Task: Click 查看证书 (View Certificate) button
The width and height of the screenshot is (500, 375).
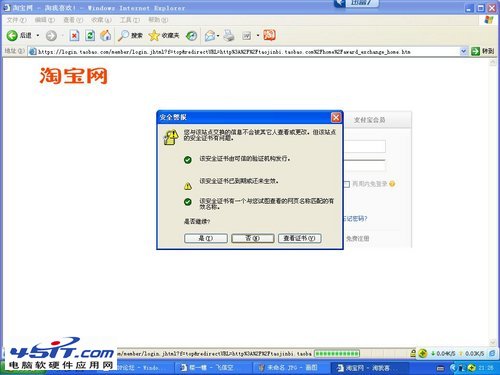Action: (x=299, y=238)
